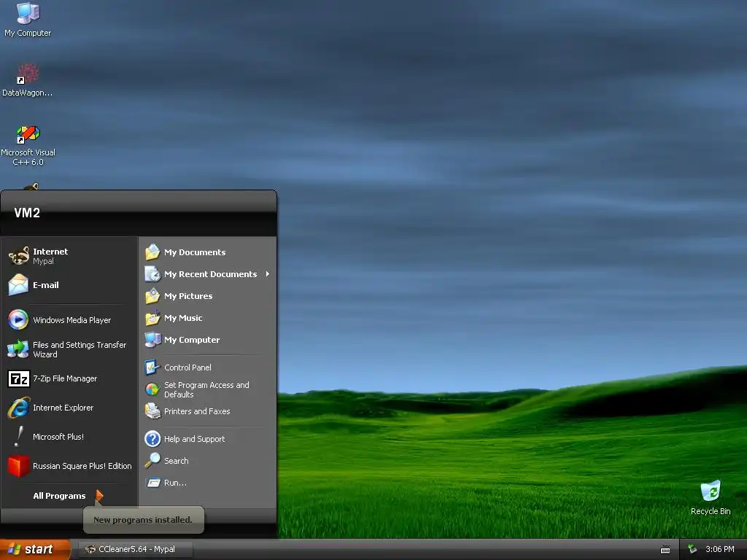
Task: Choose My Music label
Action: [183, 318]
